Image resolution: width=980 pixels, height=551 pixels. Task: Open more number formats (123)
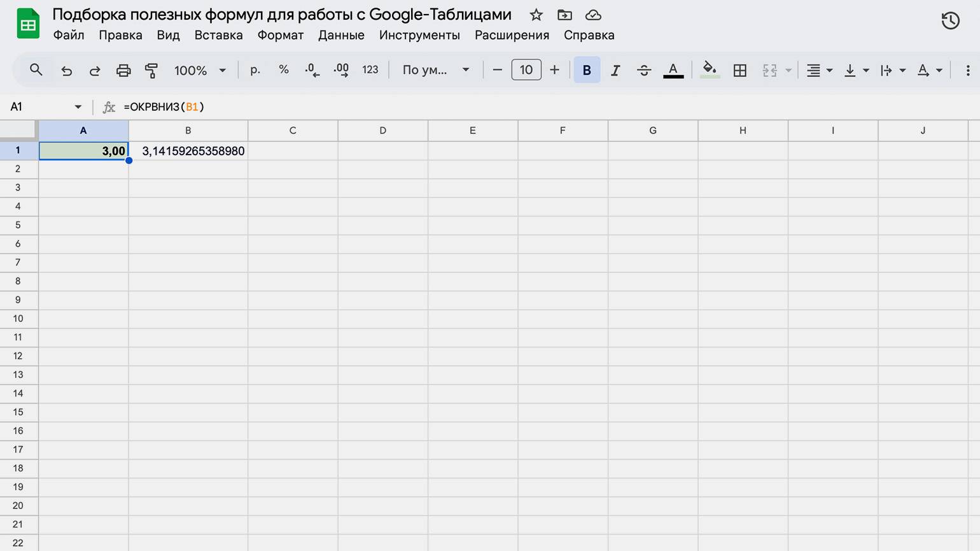[370, 70]
